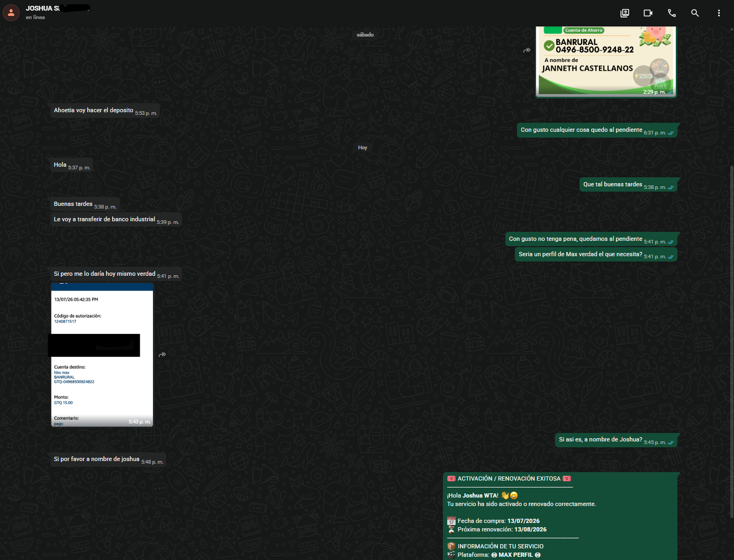Start a voice call with the contact
This screenshot has height=560, width=734.
point(672,13)
